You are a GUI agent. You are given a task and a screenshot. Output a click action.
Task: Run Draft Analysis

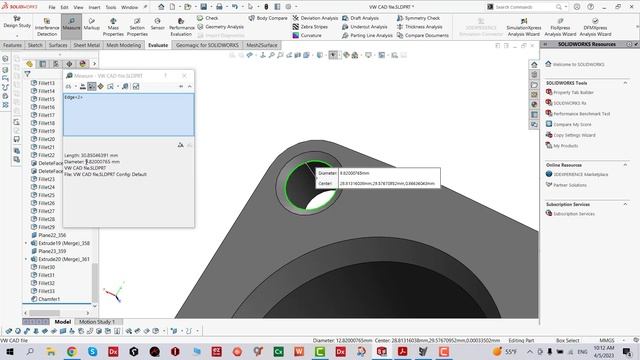click(360, 18)
